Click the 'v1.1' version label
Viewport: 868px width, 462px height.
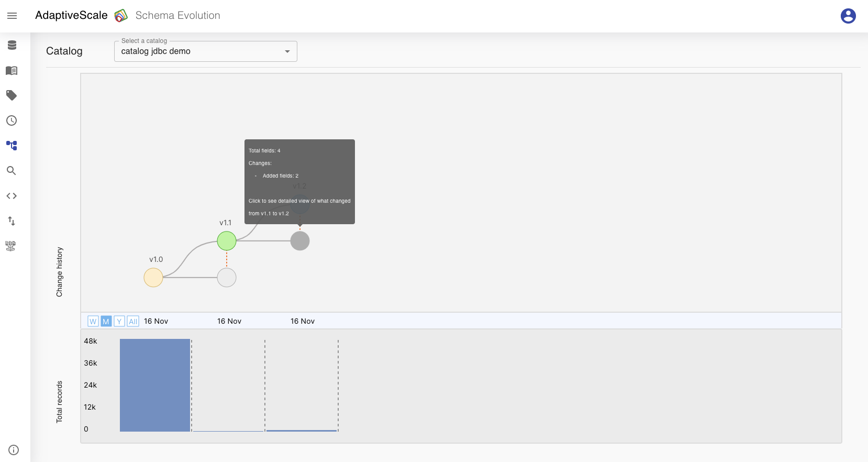click(226, 223)
